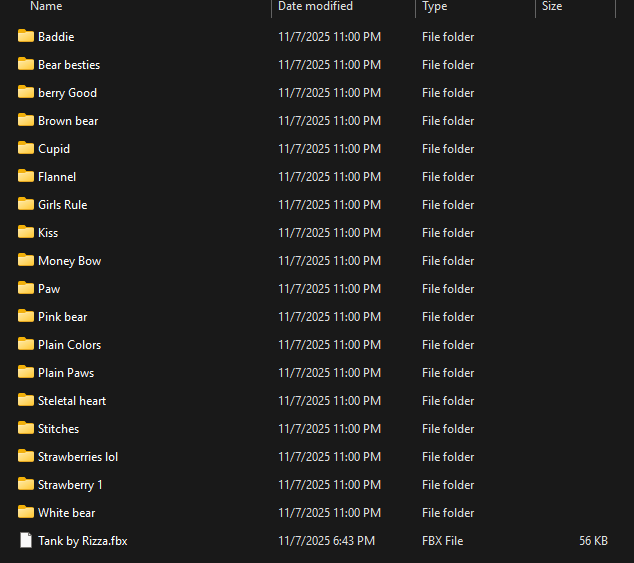Screen dimensions: 634x563
Task: Click the Size column header
Action: coord(552,6)
